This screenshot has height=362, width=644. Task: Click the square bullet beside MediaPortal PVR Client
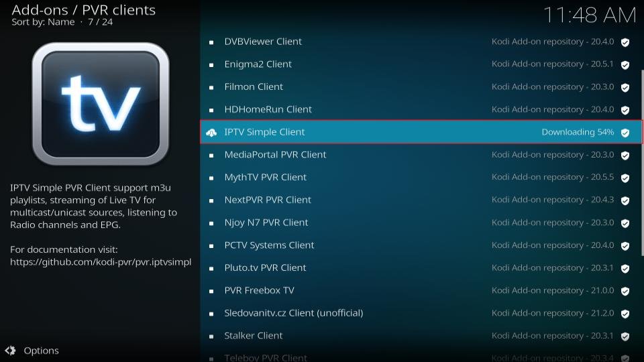pos(211,156)
